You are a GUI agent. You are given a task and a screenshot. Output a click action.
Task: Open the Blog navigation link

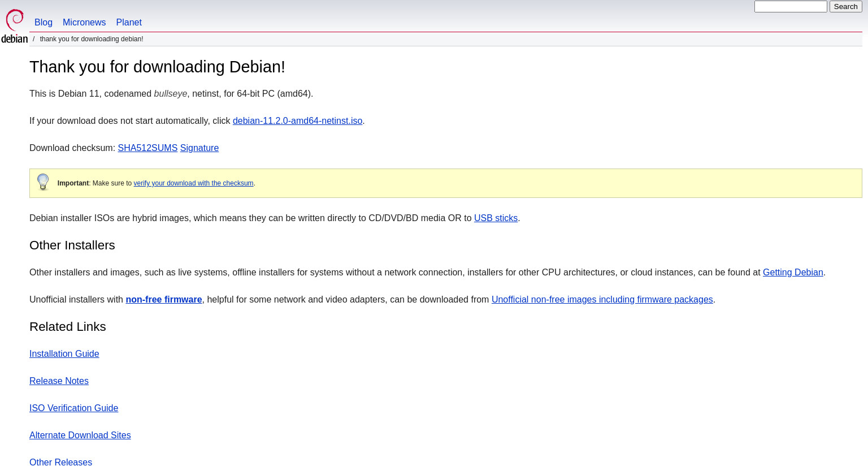tap(44, 22)
